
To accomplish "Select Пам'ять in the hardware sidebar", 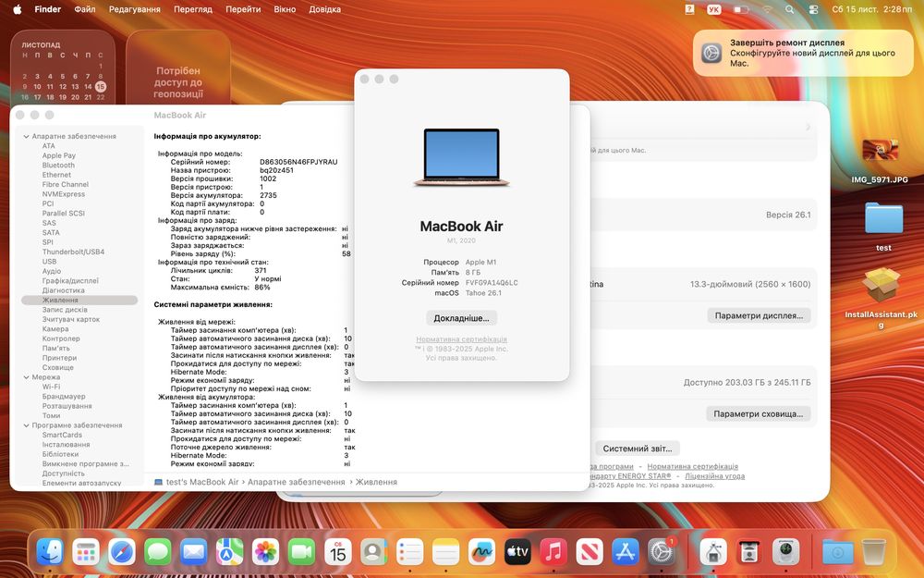I will click(x=56, y=348).
